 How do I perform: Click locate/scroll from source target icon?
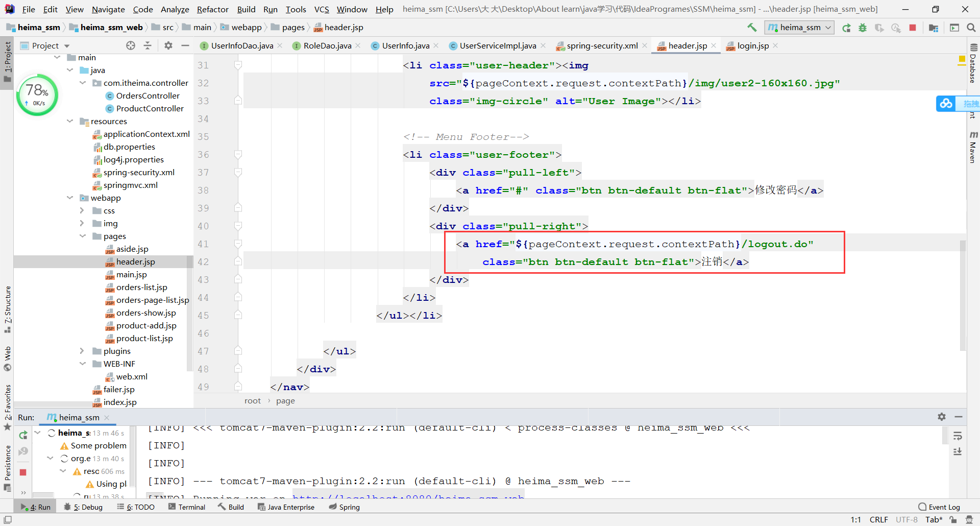point(131,45)
